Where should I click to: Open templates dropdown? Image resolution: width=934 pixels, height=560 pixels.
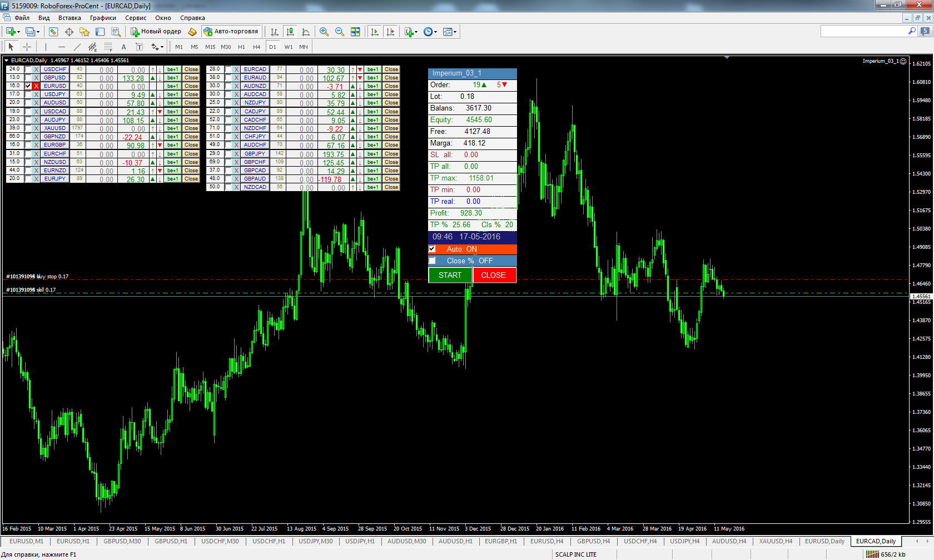(x=455, y=32)
